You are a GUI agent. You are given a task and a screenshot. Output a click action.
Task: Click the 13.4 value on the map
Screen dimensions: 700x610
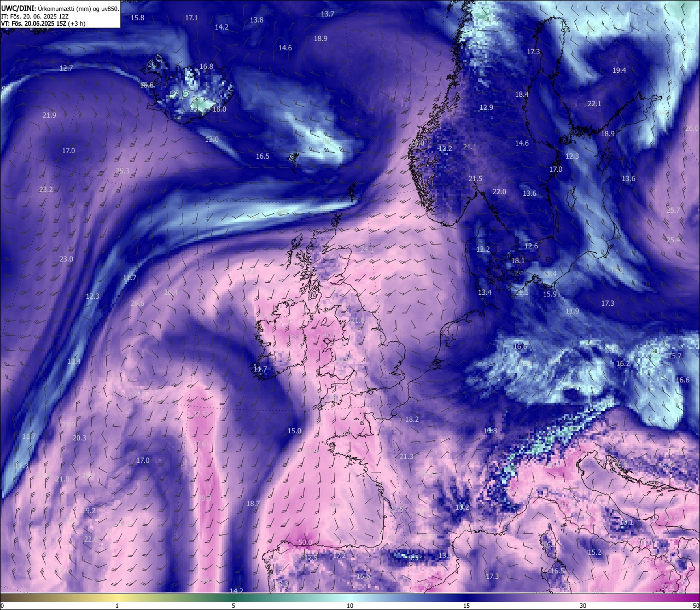point(485,292)
